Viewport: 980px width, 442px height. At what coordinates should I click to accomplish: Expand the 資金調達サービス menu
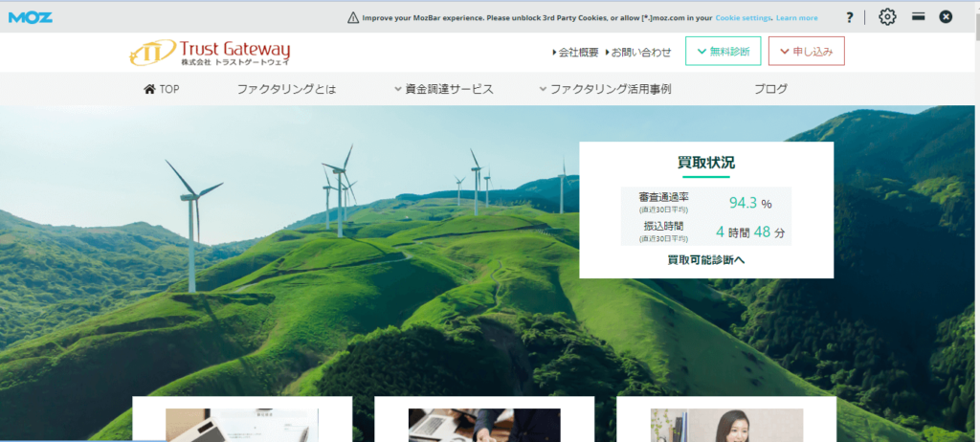point(443,89)
